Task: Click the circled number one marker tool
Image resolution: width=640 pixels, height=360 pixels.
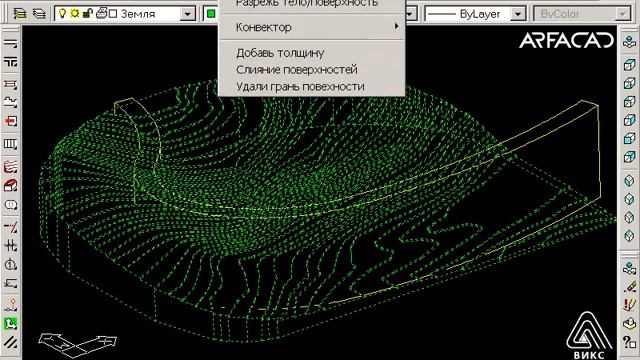Action: pos(11,264)
